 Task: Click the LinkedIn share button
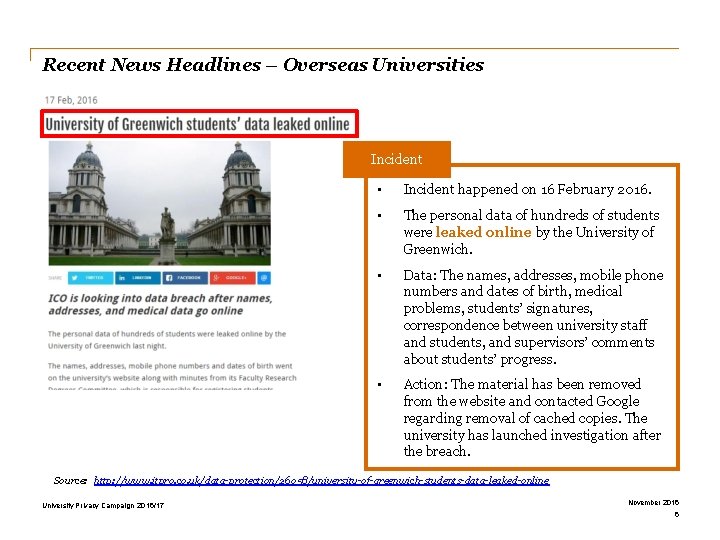[x=138, y=278]
